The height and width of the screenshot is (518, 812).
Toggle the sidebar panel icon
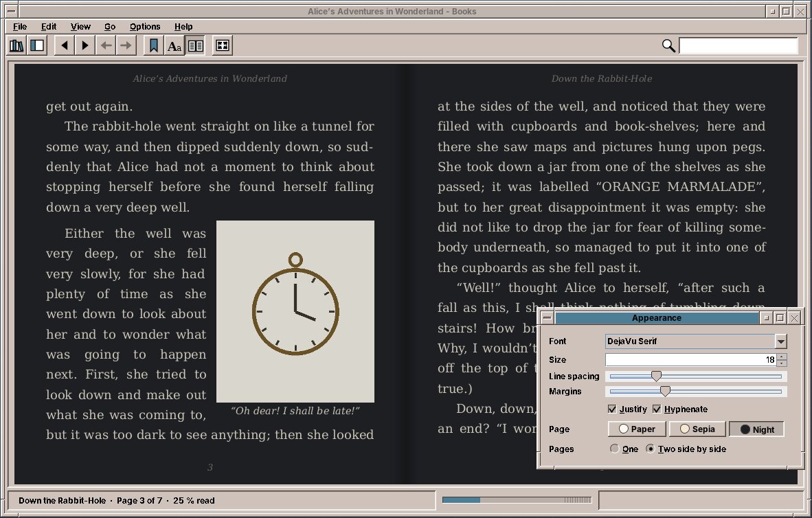point(37,45)
